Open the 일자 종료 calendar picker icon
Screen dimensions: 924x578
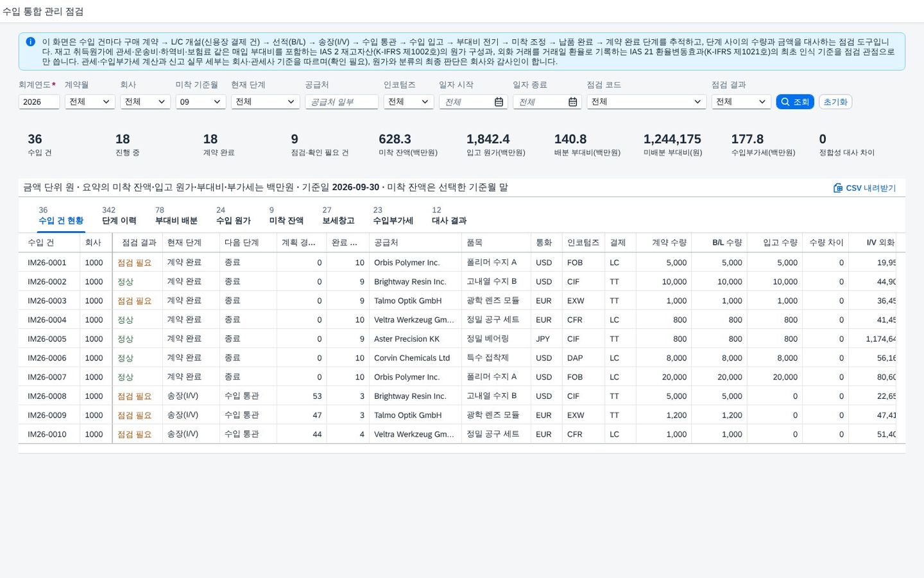[572, 102]
